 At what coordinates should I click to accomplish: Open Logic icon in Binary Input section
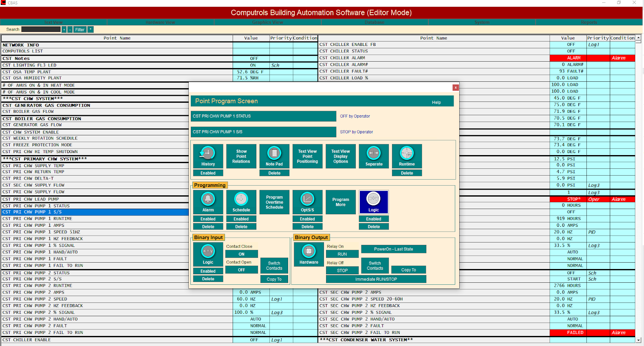(208, 254)
